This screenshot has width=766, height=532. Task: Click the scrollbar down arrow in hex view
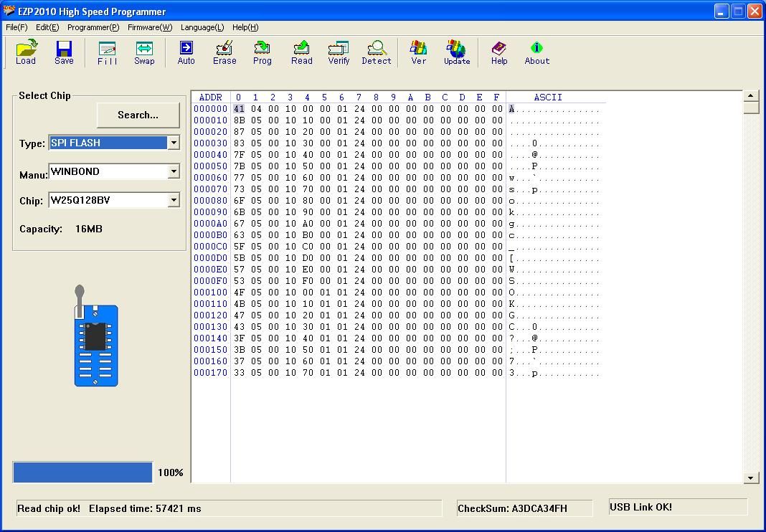(751, 478)
